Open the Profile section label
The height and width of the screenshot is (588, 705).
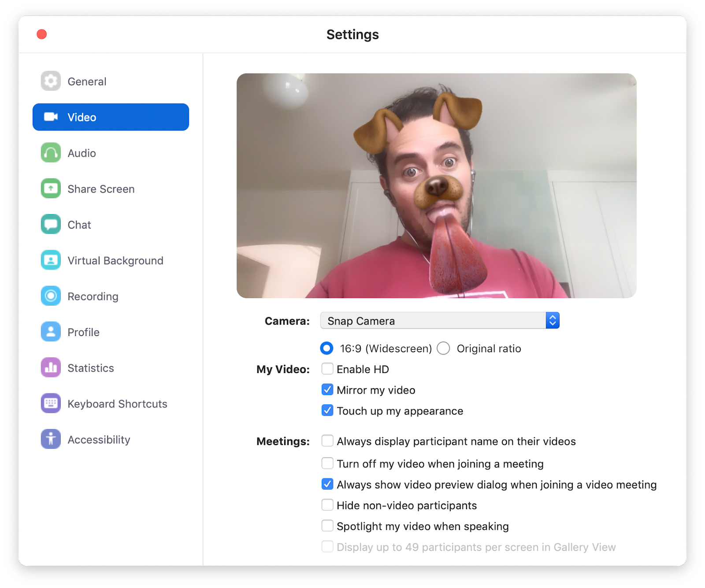[83, 332]
